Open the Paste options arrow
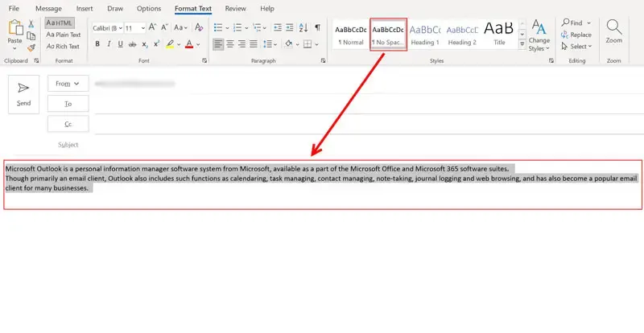Viewport: 644px width, 333px height. (14, 48)
